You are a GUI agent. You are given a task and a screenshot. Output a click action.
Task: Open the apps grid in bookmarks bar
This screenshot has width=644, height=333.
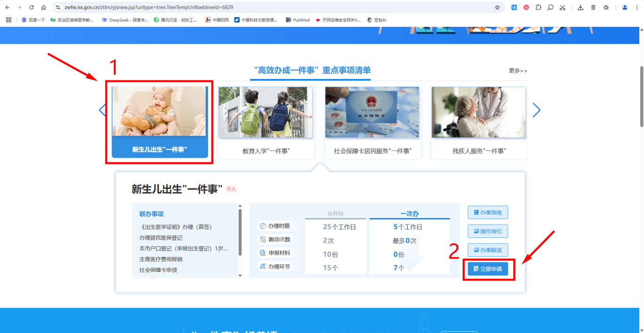8,20
